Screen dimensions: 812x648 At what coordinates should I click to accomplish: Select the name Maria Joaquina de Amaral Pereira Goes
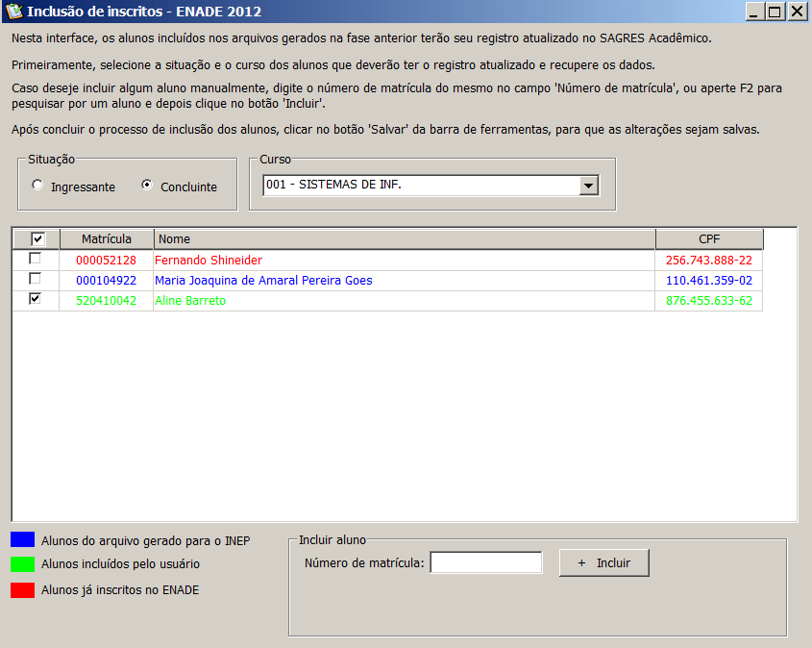263,280
